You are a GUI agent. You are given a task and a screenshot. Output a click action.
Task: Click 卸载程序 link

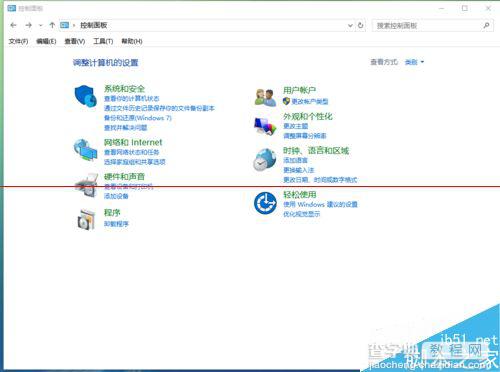tap(116, 224)
